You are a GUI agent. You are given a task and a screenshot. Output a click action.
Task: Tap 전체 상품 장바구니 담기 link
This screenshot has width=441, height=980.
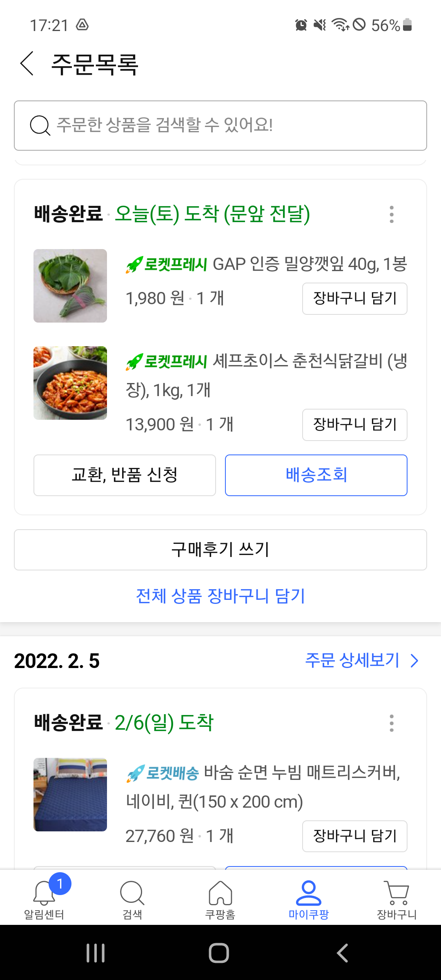point(220,596)
